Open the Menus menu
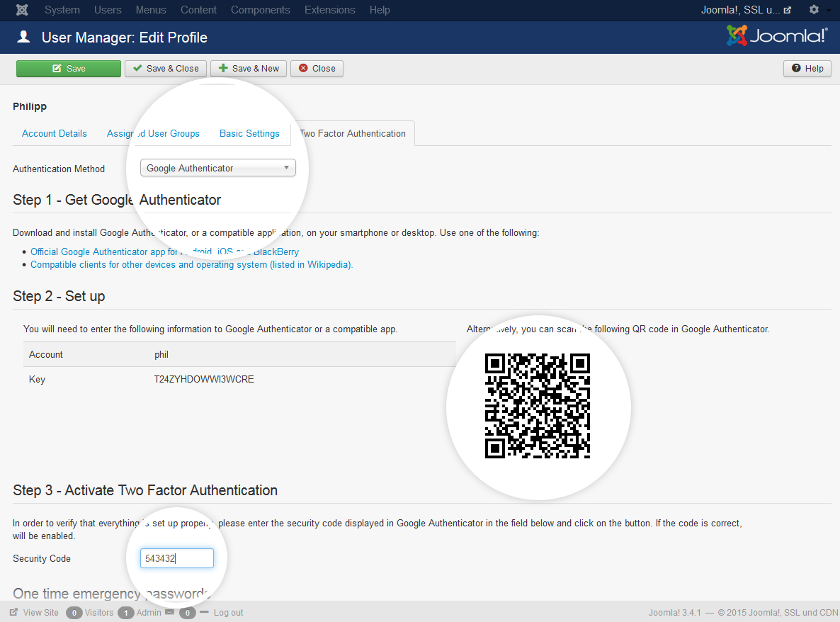Image resolution: width=840 pixels, height=622 pixels. tap(151, 10)
